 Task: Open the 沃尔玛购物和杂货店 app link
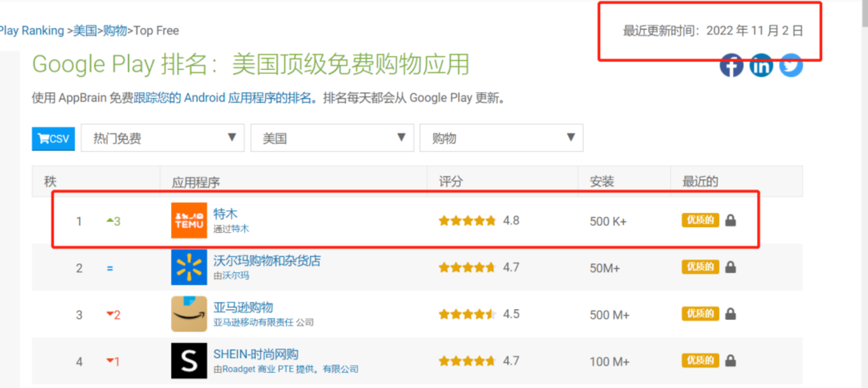click(x=267, y=260)
